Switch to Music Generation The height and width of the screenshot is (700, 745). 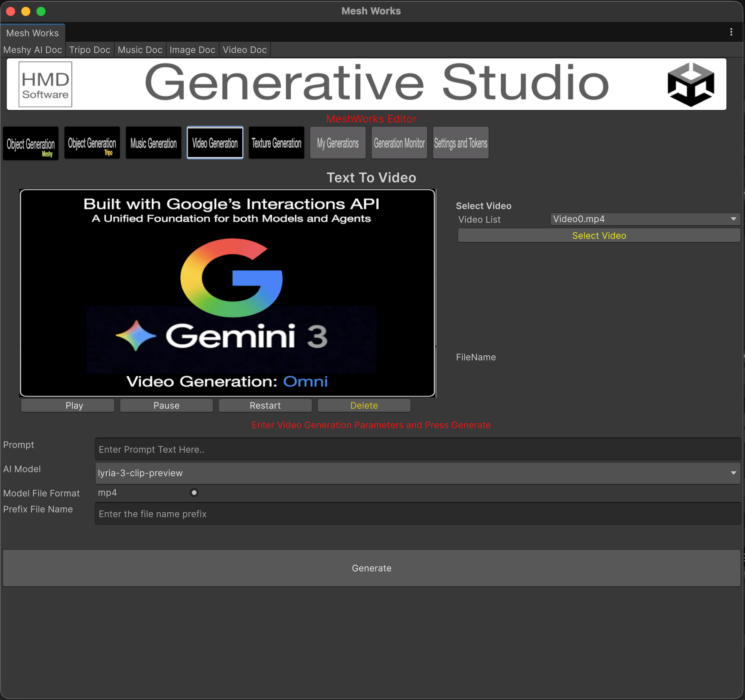point(154,143)
